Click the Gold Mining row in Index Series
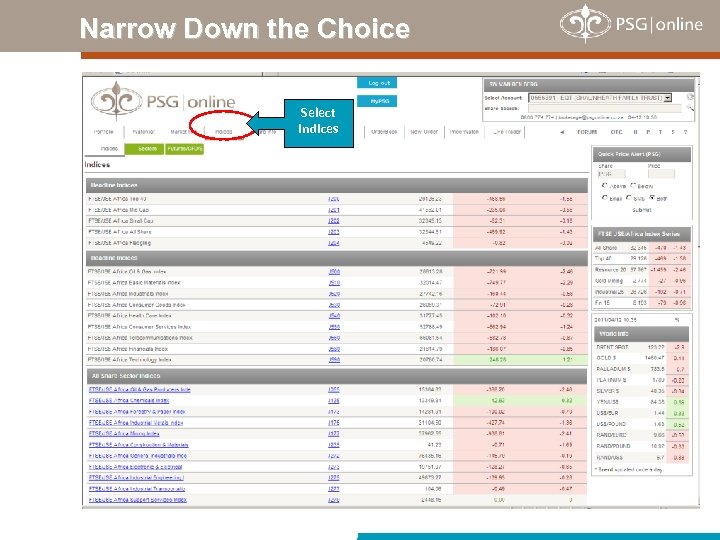This screenshot has height=540, width=720. click(641, 281)
